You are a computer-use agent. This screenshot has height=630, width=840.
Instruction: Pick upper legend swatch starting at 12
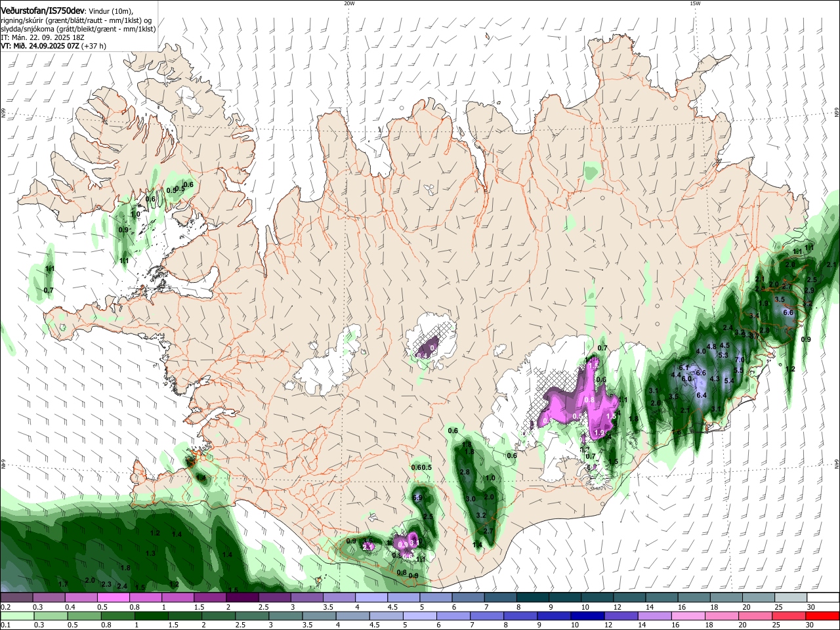pos(630,598)
